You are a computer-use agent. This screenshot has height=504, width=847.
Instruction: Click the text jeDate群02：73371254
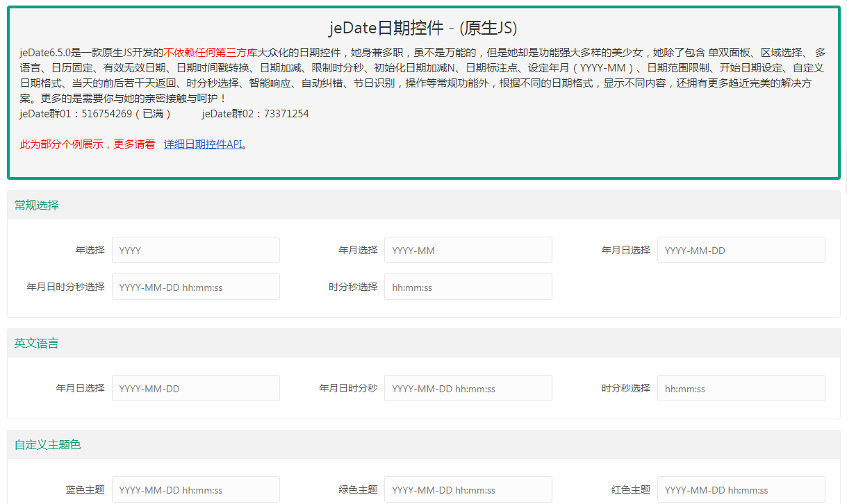256,113
